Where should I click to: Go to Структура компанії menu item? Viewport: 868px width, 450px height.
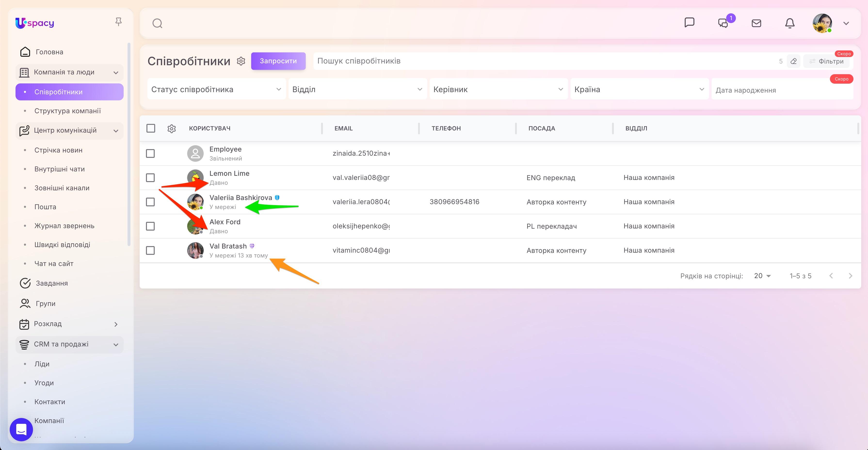pyautogui.click(x=67, y=111)
